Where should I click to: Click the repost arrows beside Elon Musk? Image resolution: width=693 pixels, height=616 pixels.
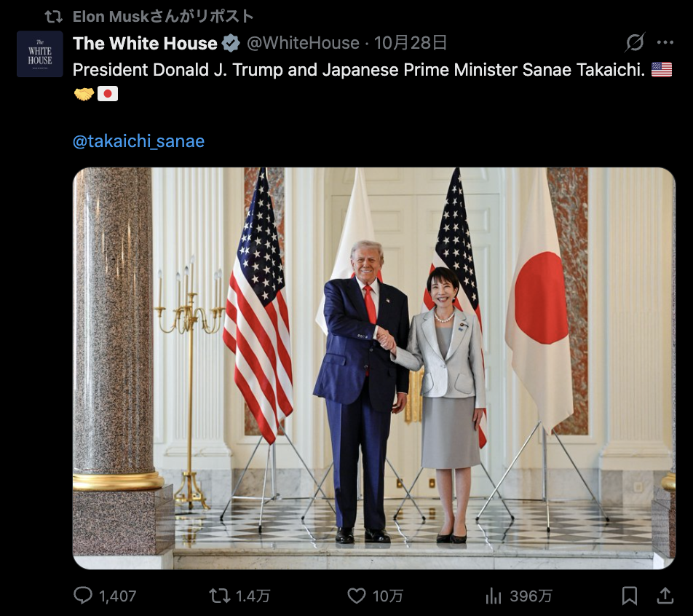(x=54, y=17)
